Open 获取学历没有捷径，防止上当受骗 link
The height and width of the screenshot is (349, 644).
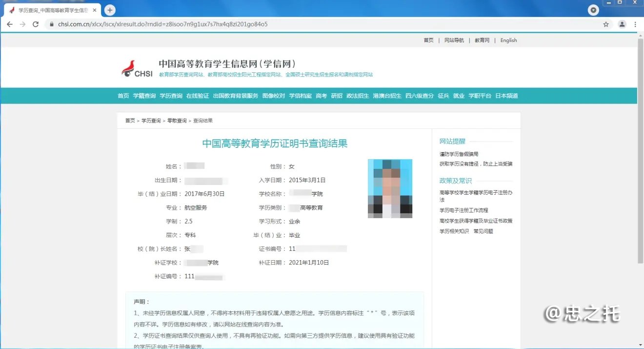[x=476, y=164]
